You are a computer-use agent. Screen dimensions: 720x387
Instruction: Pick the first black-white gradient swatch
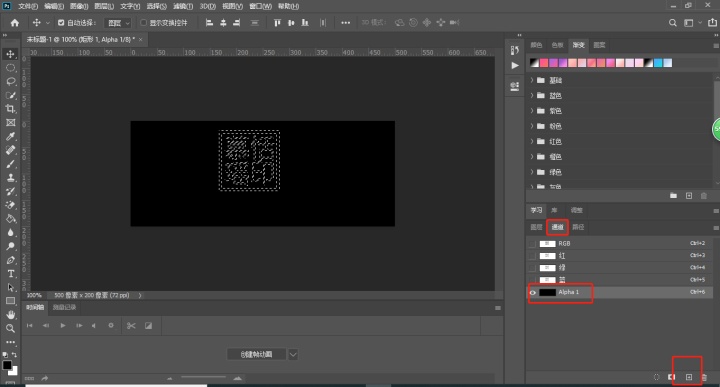tap(534, 63)
